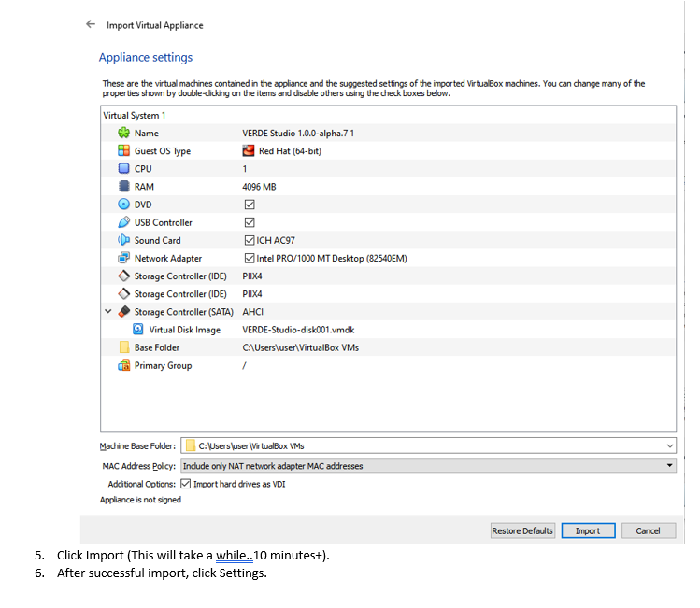This screenshot has width=700, height=608.
Task: Click folder icon in Machine Base Folder field
Action: coord(191,445)
